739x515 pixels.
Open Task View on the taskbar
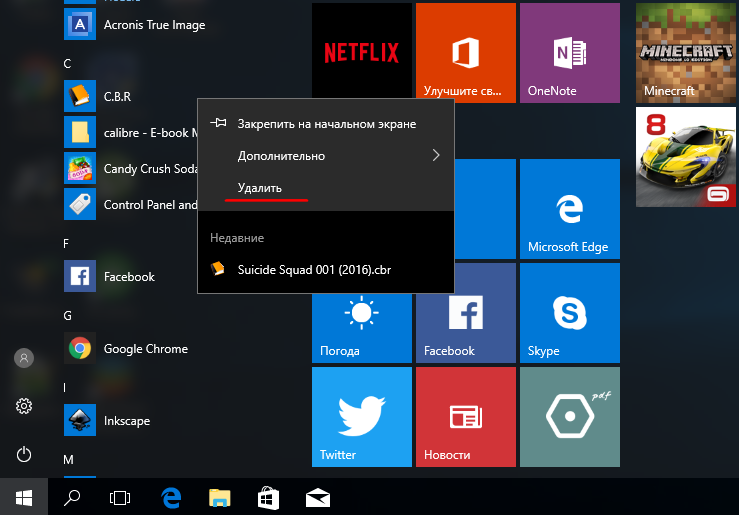tap(120, 498)
